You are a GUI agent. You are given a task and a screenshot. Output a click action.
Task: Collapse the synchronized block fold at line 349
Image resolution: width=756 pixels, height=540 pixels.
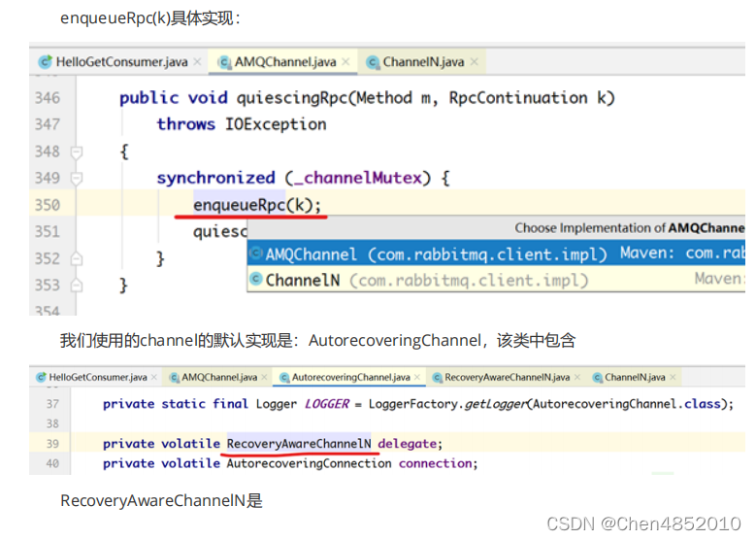76,179
